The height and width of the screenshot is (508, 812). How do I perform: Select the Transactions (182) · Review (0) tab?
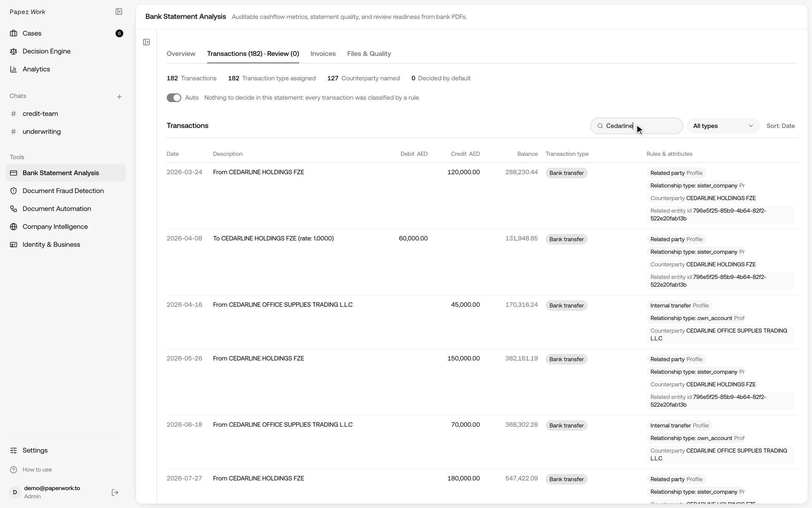253,54
